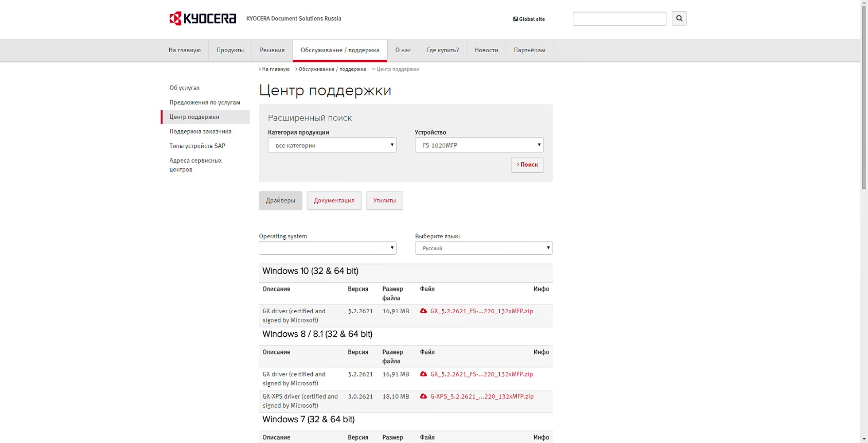Download the G-XPS_5.2.2621 zip file

(x=482, y=396)
